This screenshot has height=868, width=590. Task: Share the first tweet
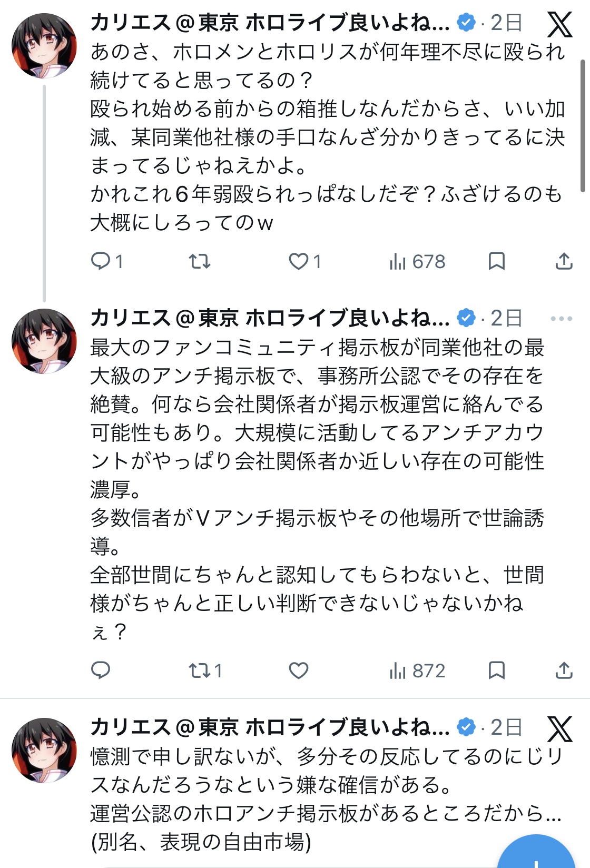[564, 261]
